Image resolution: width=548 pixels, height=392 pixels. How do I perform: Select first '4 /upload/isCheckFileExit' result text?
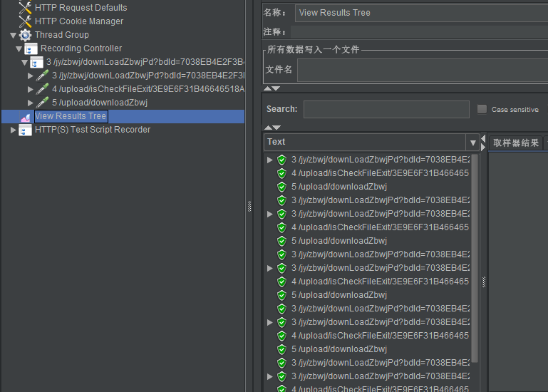[381, 173]
